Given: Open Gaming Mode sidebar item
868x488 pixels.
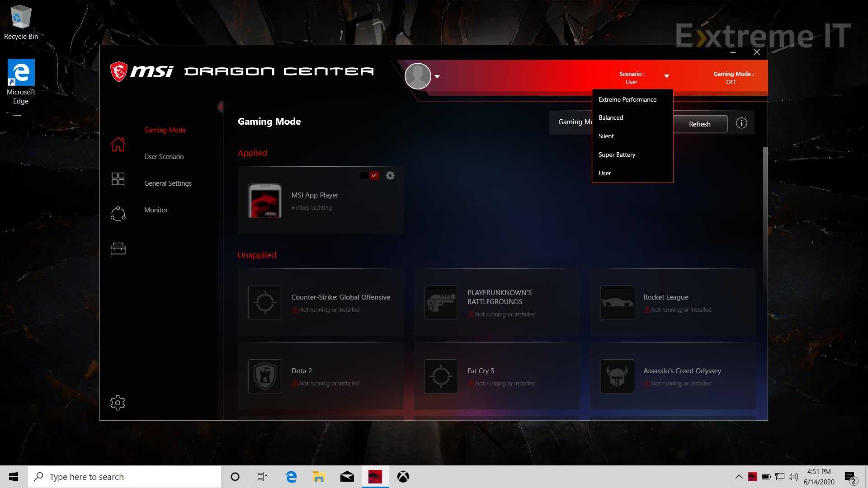Looking at the screenshot, I should (x=165, y=130).
